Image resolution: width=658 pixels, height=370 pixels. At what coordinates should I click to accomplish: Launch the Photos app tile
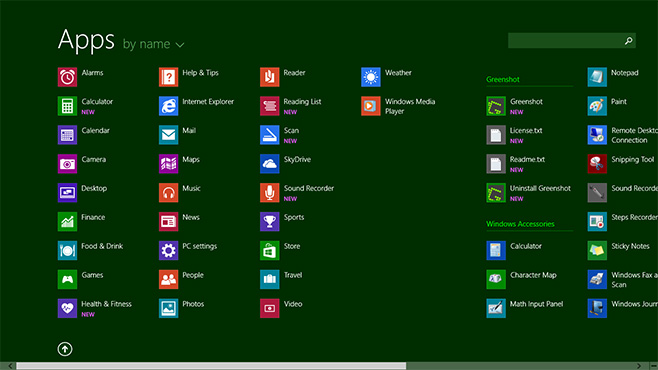(168, 309)
